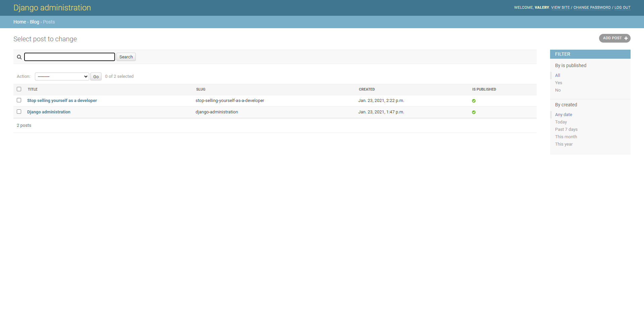This screenshot has height=311, width=644.
Task: Open the 'Django administration' post link
Action: pyautogui.click(x=49, y=112)
